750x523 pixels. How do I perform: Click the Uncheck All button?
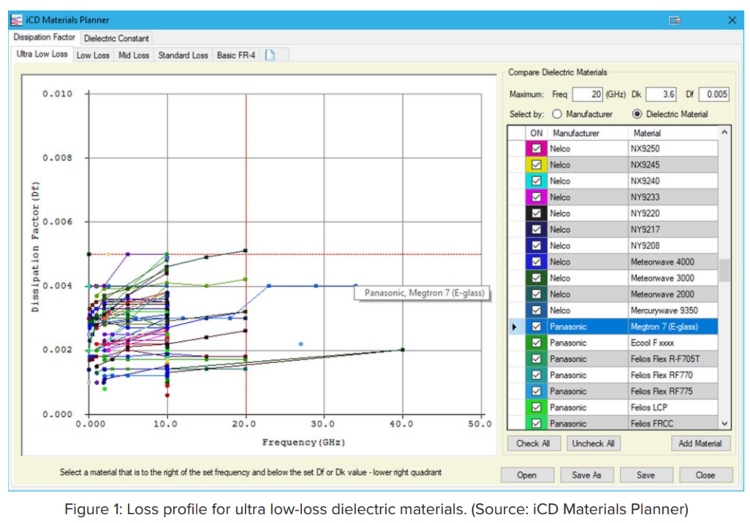[593, 444]
